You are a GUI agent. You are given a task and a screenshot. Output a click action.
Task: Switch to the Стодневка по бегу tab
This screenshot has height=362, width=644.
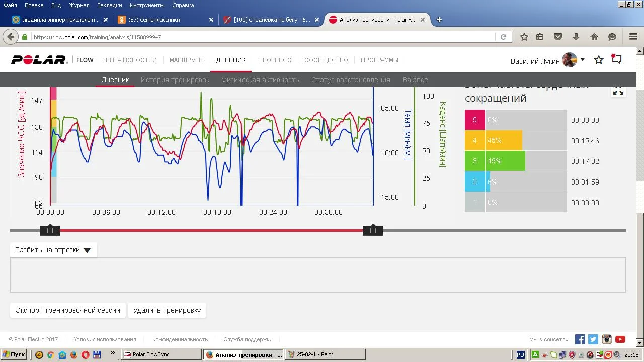point(272,20)
